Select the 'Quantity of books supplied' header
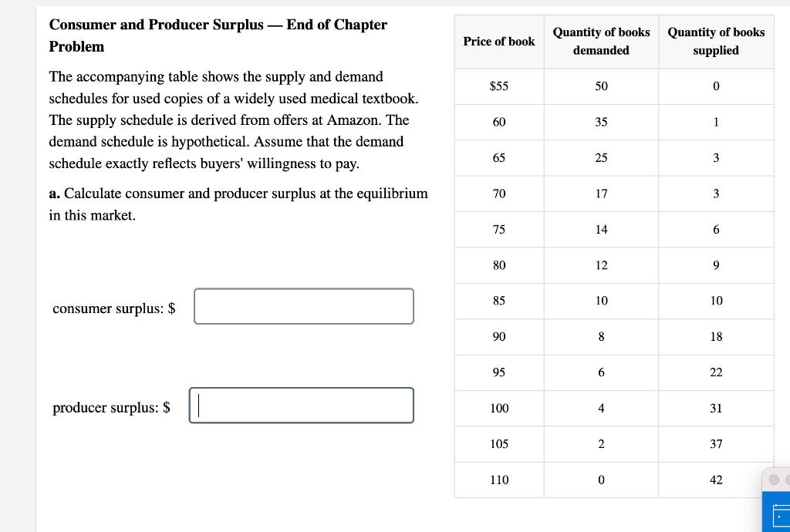Screen dimensions: 790x532 point(716,42)
